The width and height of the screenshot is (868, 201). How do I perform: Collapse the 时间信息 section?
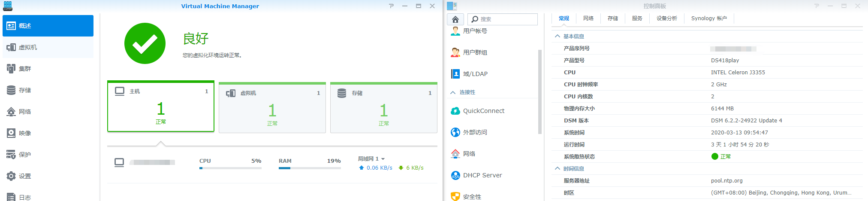pos(558,169)
